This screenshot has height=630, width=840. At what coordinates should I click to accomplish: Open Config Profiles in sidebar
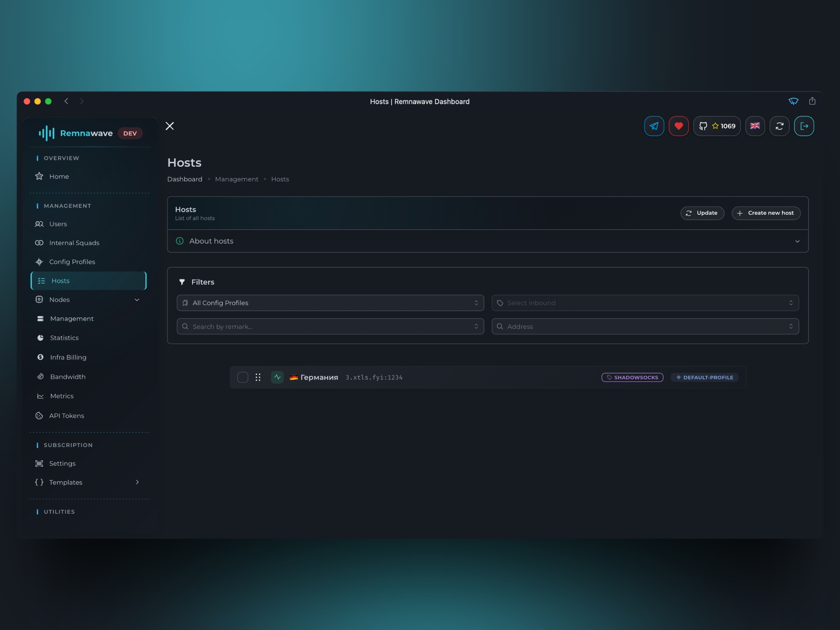(72, 262)
